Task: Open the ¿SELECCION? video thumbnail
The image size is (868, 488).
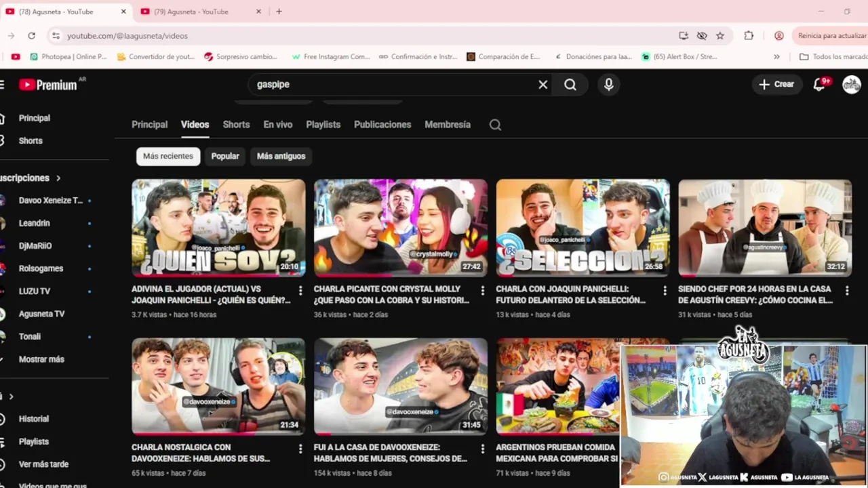Action: pos(583,228)
